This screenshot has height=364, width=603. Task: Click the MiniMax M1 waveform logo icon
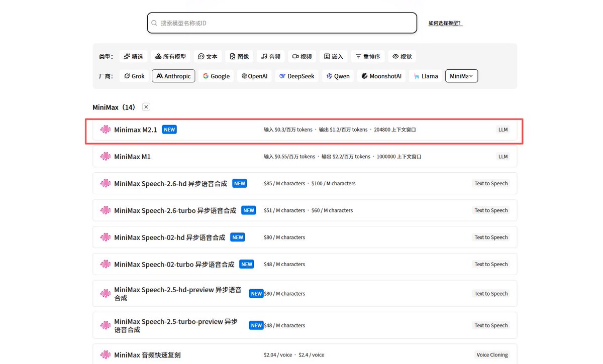click(106, 157)
